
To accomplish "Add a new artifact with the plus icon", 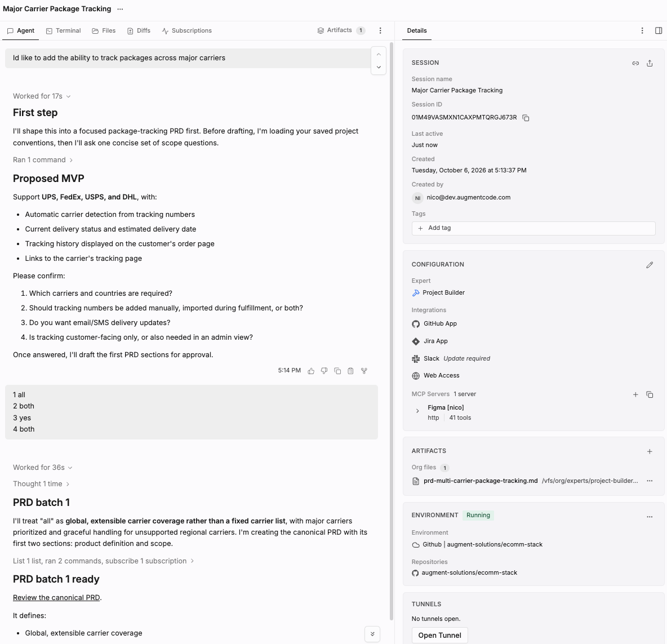I will [x=650, y=452].
